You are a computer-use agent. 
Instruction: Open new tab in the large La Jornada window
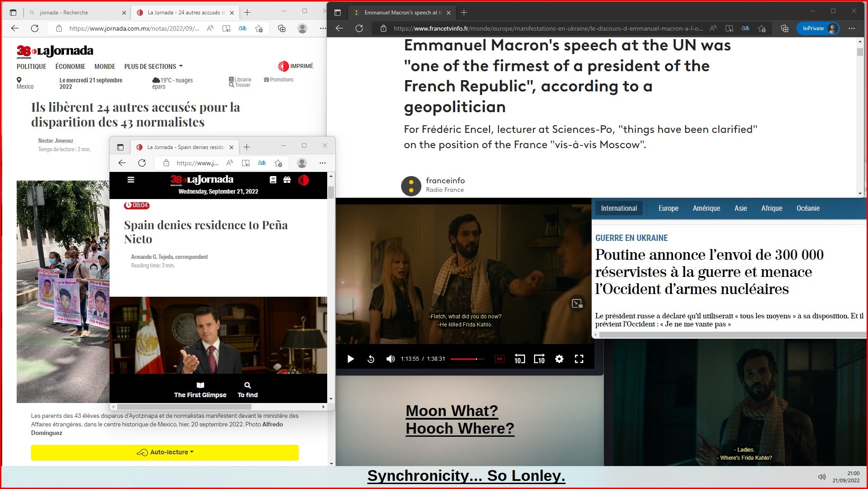(x=247, y=13)
